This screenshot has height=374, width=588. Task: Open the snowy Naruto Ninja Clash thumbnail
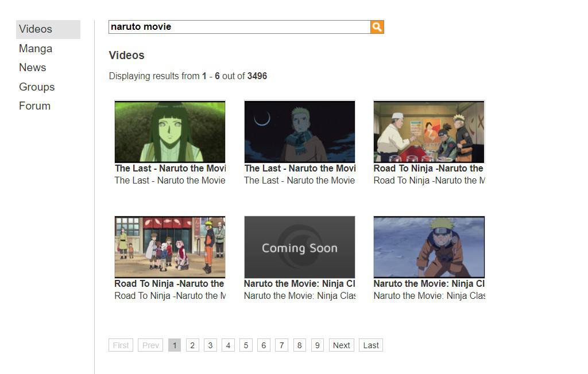click(x=429, y=247)
